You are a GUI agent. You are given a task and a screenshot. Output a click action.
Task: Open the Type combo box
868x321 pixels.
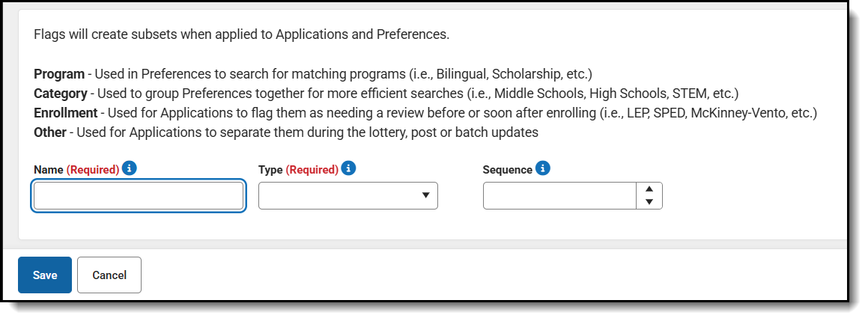click(348, 196)
